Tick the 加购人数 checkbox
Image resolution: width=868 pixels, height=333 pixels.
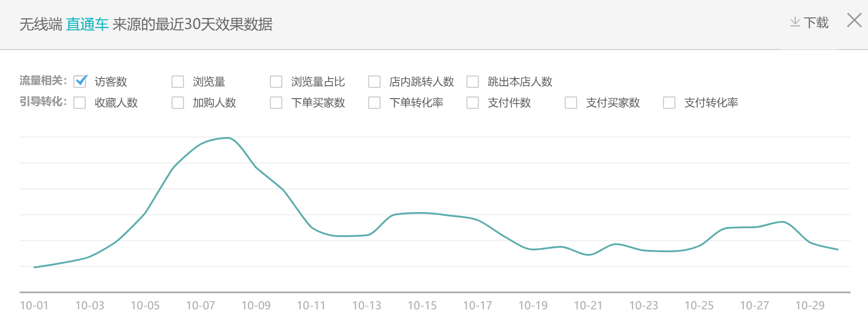178,103
